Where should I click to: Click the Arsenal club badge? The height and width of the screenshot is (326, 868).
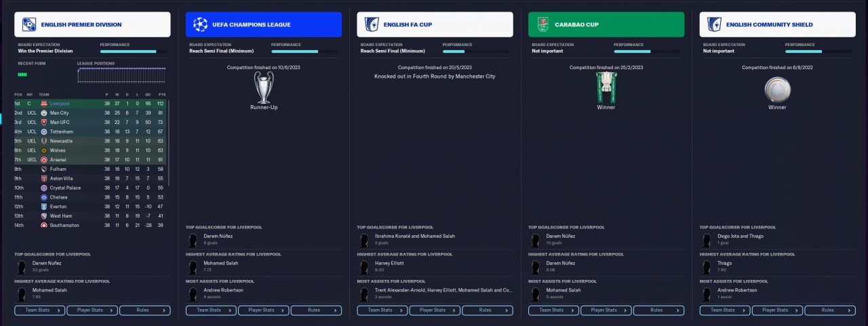click(44, 159)
